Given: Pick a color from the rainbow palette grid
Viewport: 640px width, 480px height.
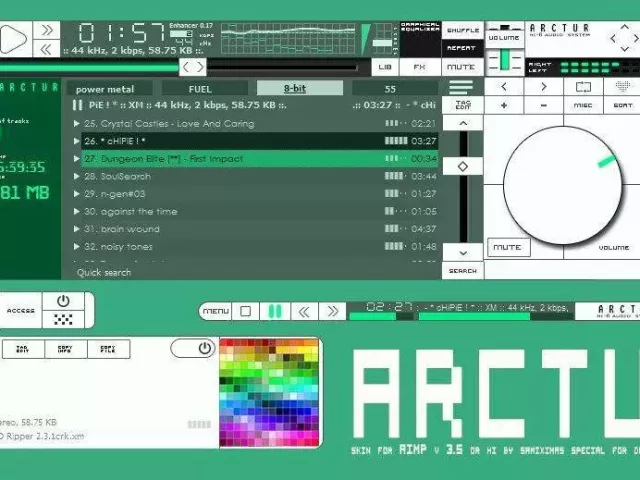Looking at the screenshot, I should pos(268,391).
